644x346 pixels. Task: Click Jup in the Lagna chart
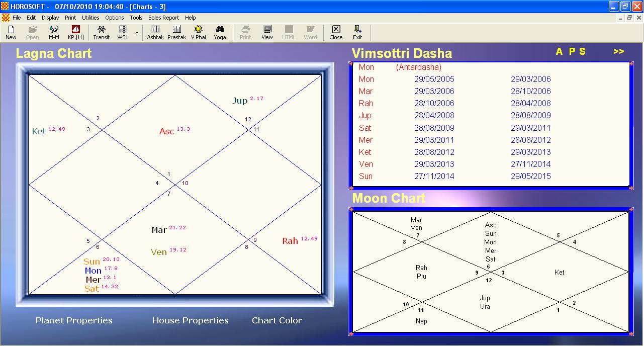(240, 101)
